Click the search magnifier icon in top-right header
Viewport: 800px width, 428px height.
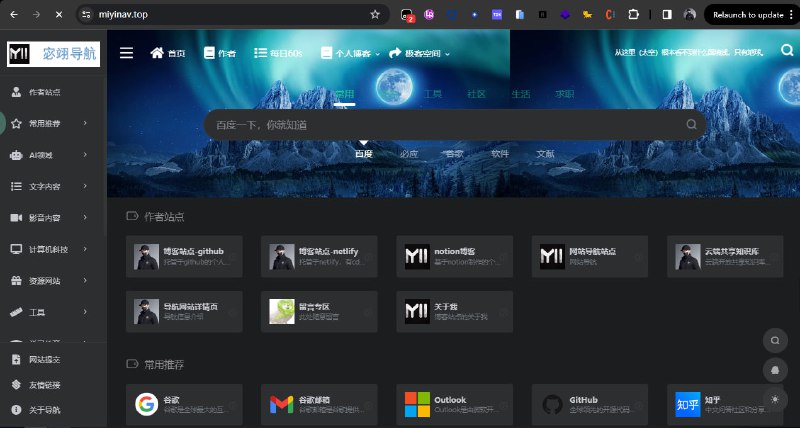click(x=787, y=52)
